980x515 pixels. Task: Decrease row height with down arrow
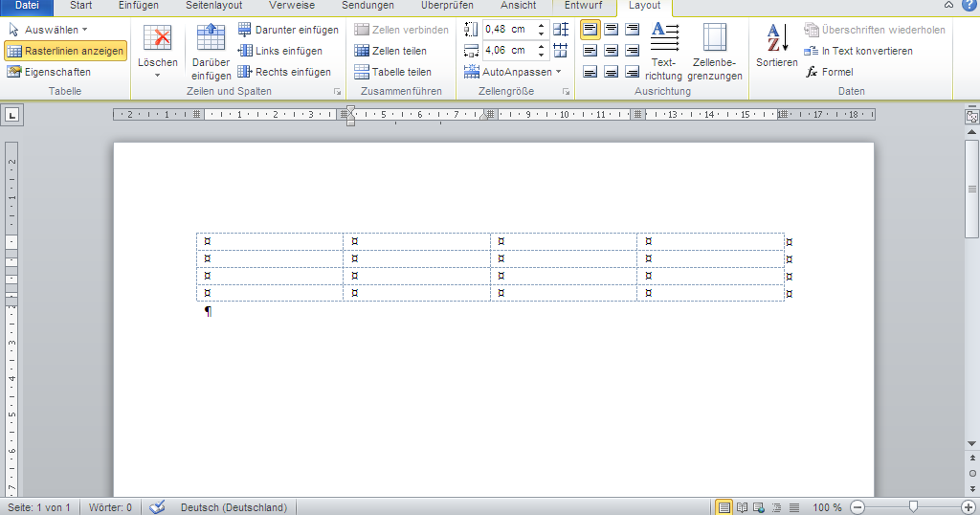(x=542, y=34)
